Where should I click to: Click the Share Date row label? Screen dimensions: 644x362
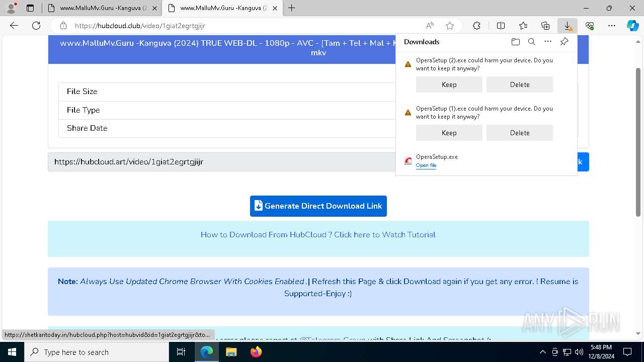[87, 128]
